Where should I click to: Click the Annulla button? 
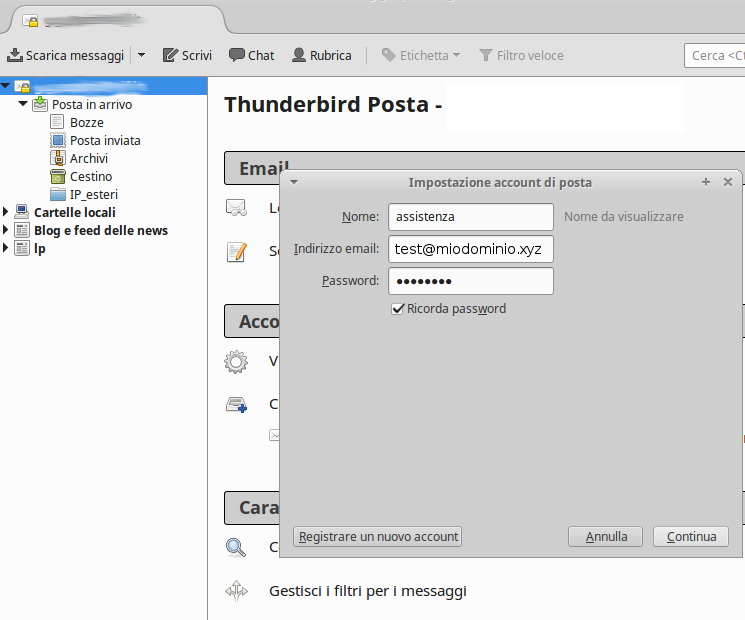pos(606,537)
